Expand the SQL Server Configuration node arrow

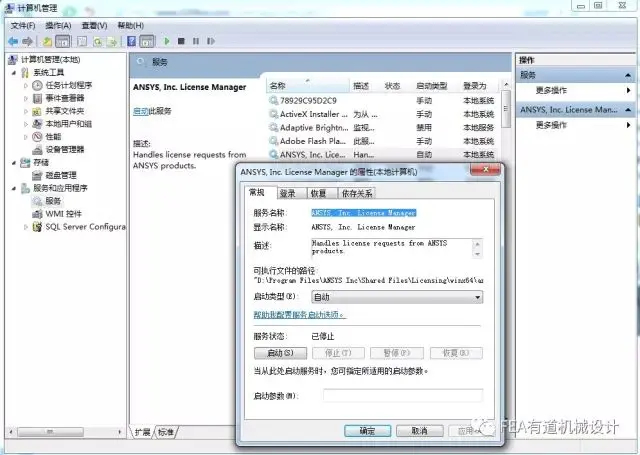coord(26,227)
